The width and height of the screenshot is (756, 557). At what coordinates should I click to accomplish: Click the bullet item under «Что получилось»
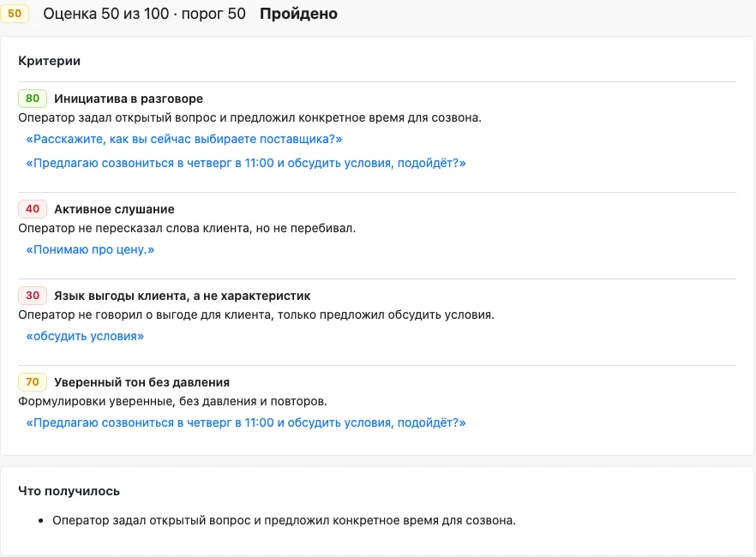point(284,520)
